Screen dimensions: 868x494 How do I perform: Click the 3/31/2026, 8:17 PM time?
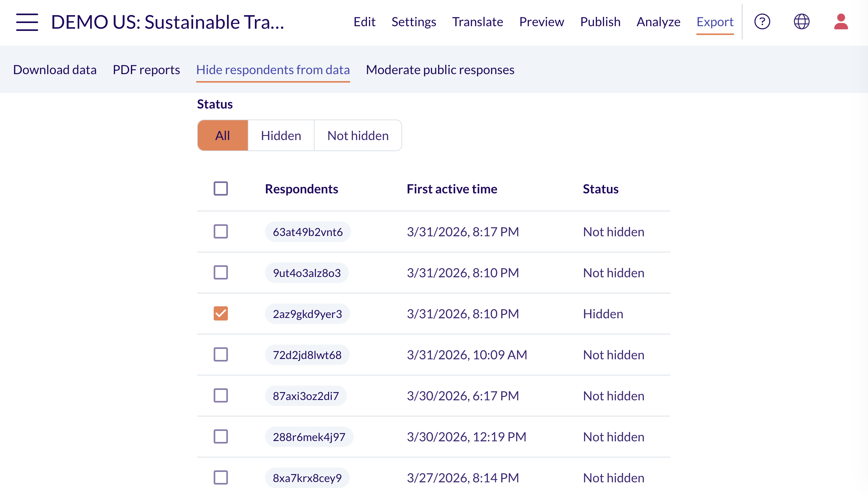click(x=463, y=232)
